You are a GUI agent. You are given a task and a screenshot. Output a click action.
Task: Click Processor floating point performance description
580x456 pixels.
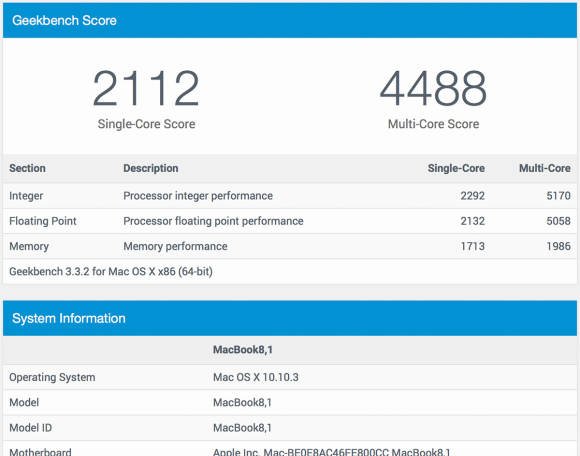[x=213, y=221]
